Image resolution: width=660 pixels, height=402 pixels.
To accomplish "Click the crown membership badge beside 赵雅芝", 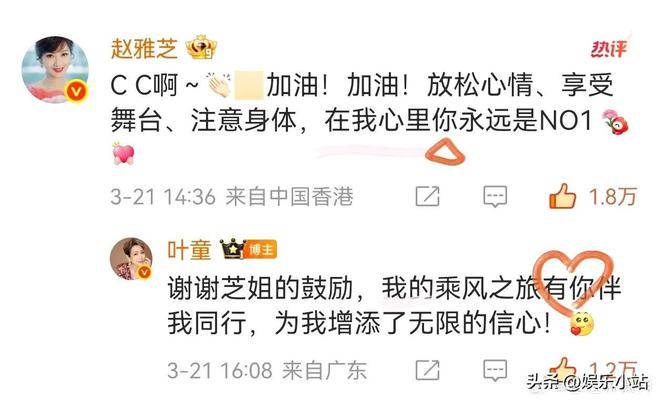I will (201, 48).
